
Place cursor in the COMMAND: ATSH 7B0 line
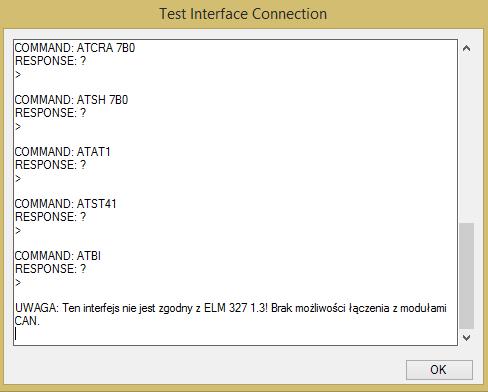71,100
